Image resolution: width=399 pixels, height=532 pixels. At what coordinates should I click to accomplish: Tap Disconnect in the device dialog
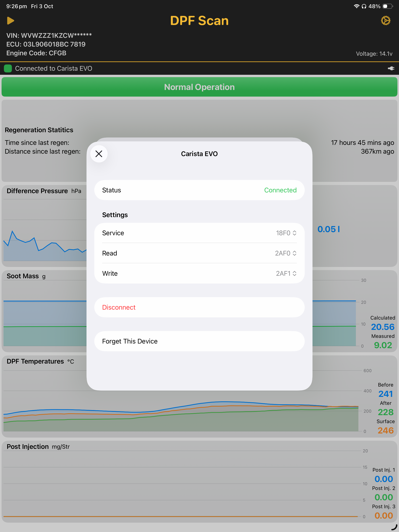pos(199,307)
